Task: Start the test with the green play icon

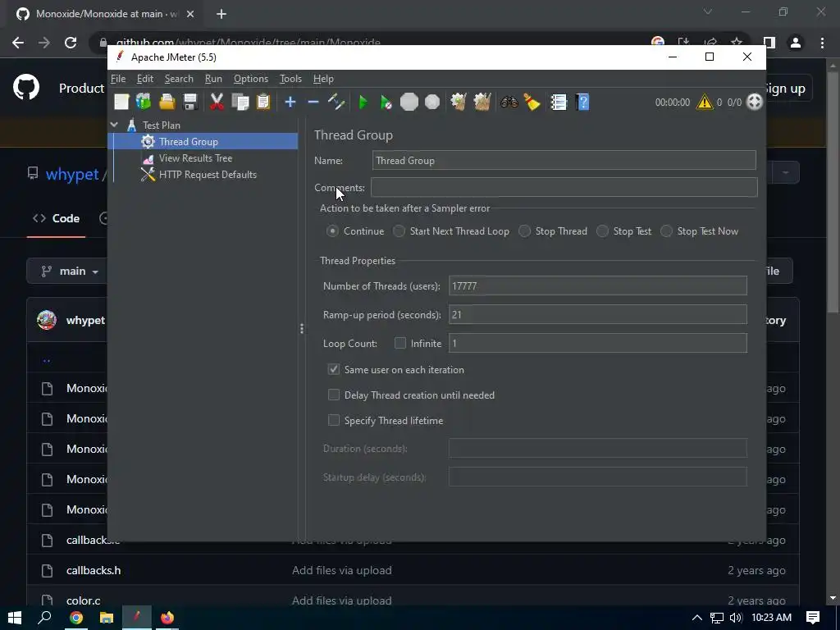Action: 363,102
